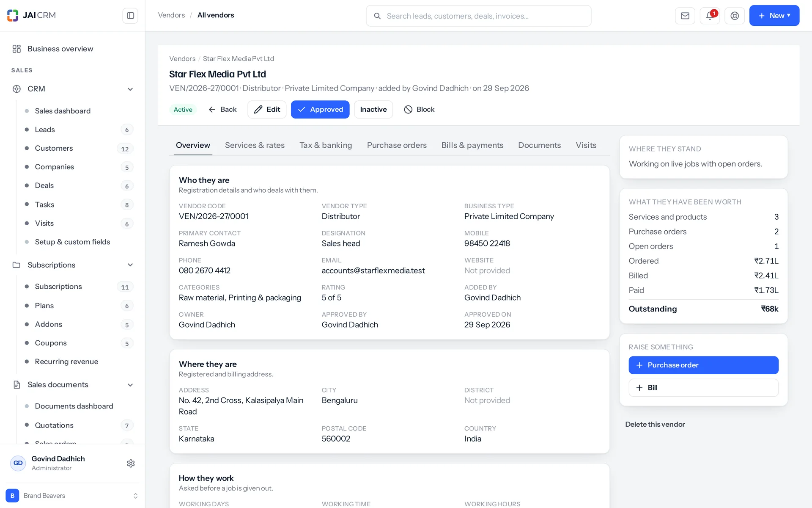Click the GD user avatar
Screen dimensions: 812x508
click(x=18, y=463)
